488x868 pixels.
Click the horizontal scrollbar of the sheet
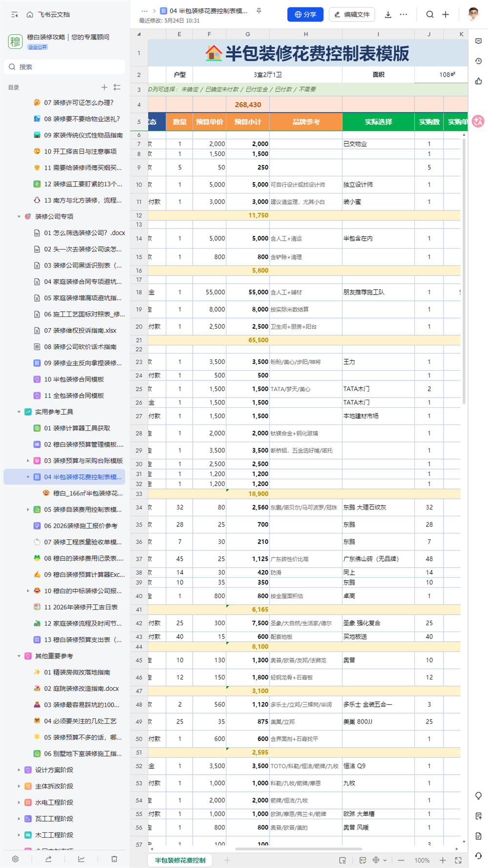[x=299, y=849]
